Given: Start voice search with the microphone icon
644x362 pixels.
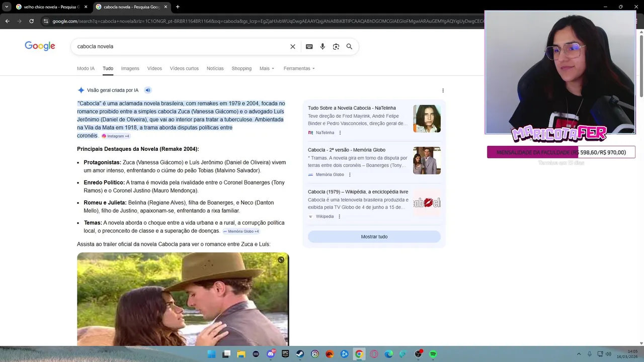Looking at the screenshot, I should coord(323,46).
